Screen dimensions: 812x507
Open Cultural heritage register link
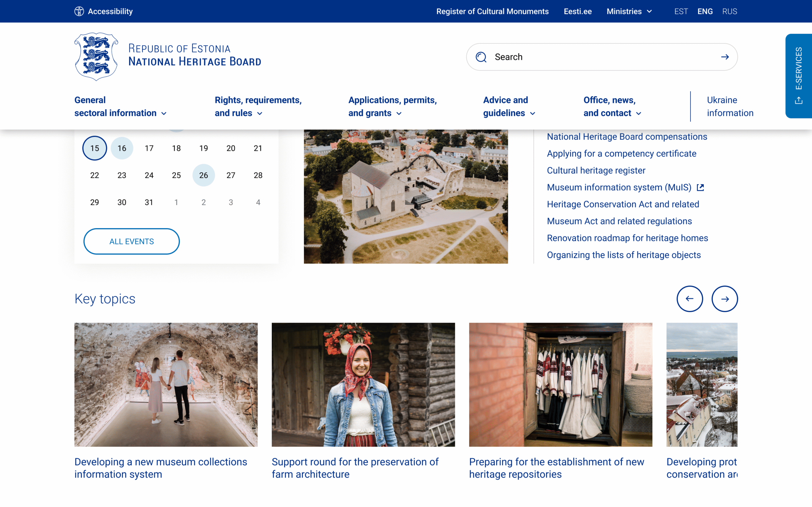point(596,170)
